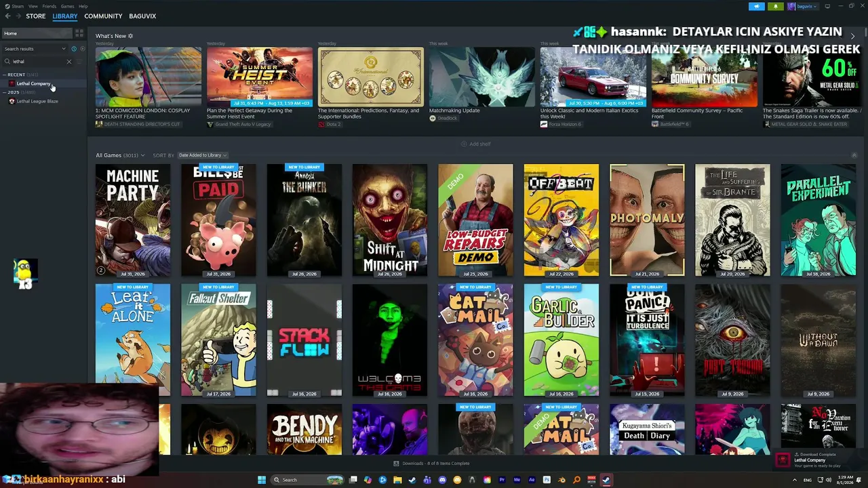868x488 pixels.
Task: Click in the library search field
Action: coord(38,62)
